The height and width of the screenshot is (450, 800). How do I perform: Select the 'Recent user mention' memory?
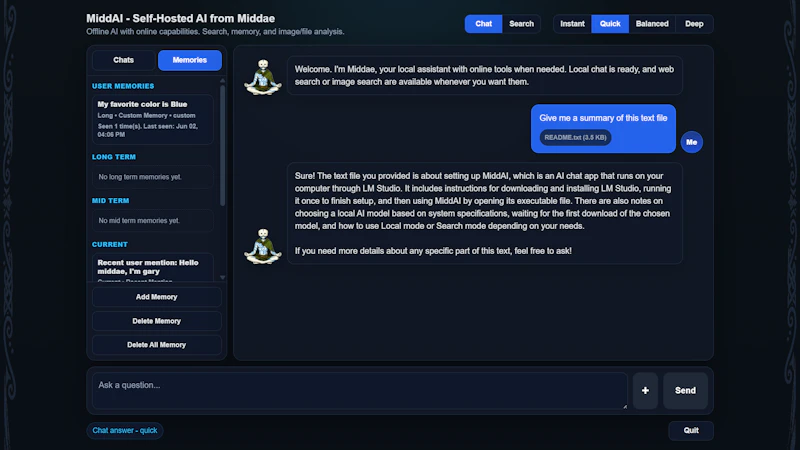point(153,268)
